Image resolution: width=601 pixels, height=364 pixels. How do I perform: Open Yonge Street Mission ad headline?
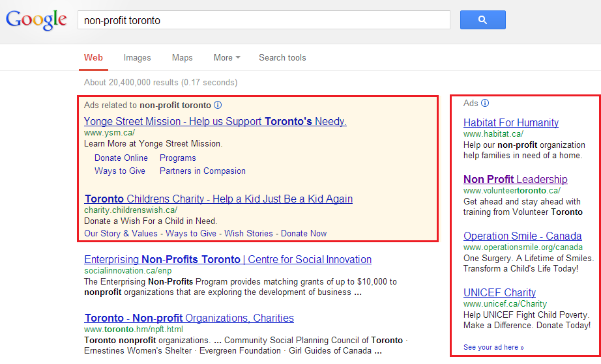[215, 121]
